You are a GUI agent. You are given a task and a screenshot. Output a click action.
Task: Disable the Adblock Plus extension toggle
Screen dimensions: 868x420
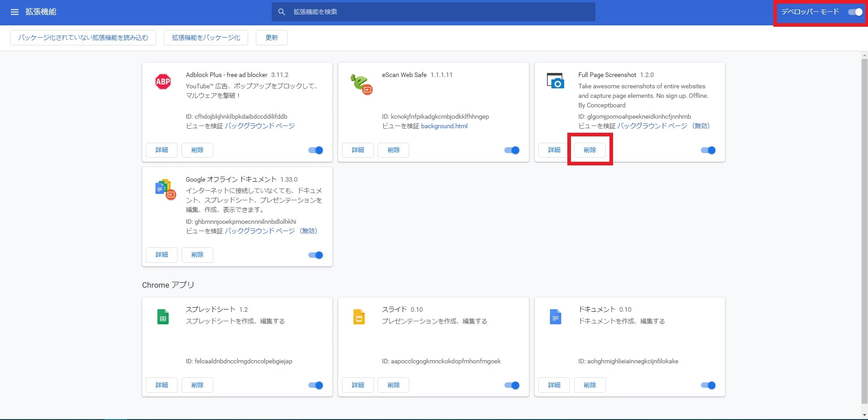coord(316,150)
